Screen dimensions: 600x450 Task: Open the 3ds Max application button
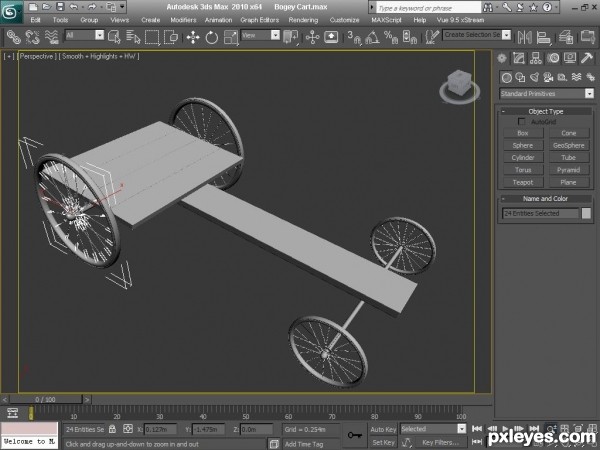(11, 12)
